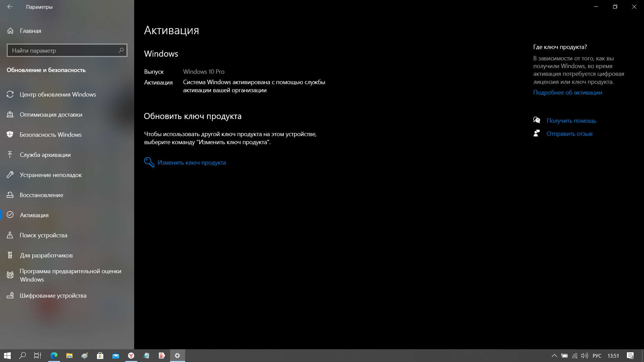Click Изменить ключ продукта link
The image size is (644, 362).
(192, 163)
